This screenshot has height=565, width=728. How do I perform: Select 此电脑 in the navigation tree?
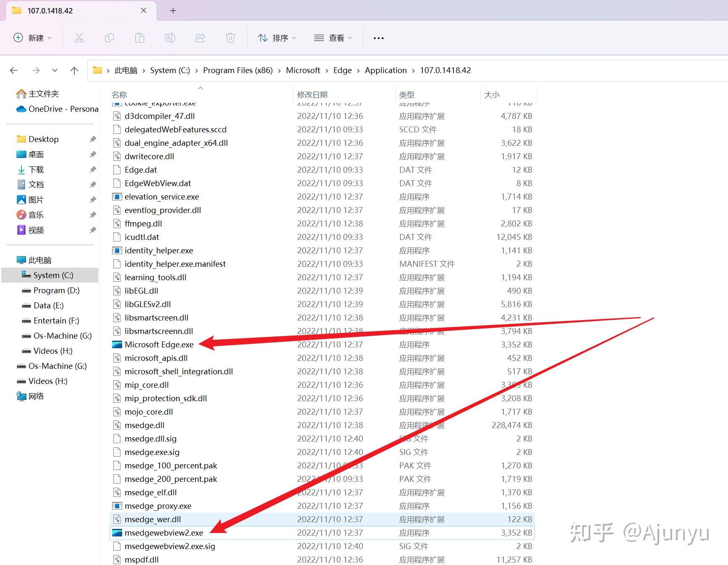pos(34,260)
